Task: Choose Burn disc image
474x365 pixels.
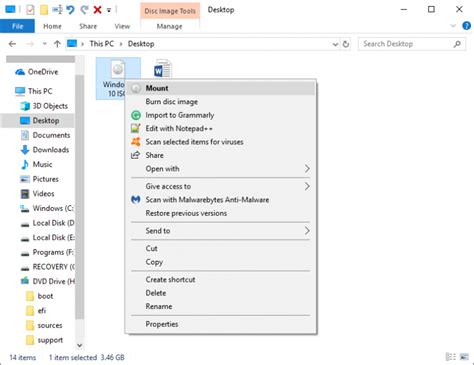Action: pos(220,102)
